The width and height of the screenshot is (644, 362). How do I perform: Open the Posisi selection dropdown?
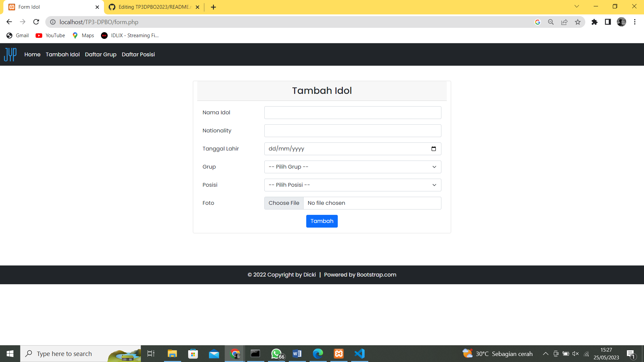coord(353,185)
